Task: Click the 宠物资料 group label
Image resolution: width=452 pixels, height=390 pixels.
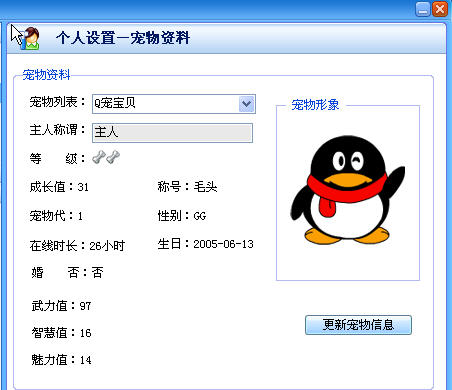Action: tap(46, 75)
